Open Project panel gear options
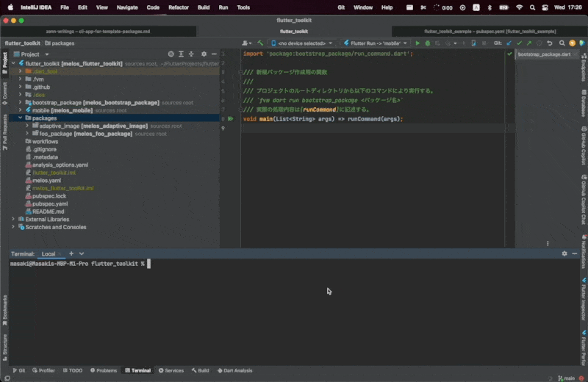This screenshot has height=382, width=588. click(204, 54)
